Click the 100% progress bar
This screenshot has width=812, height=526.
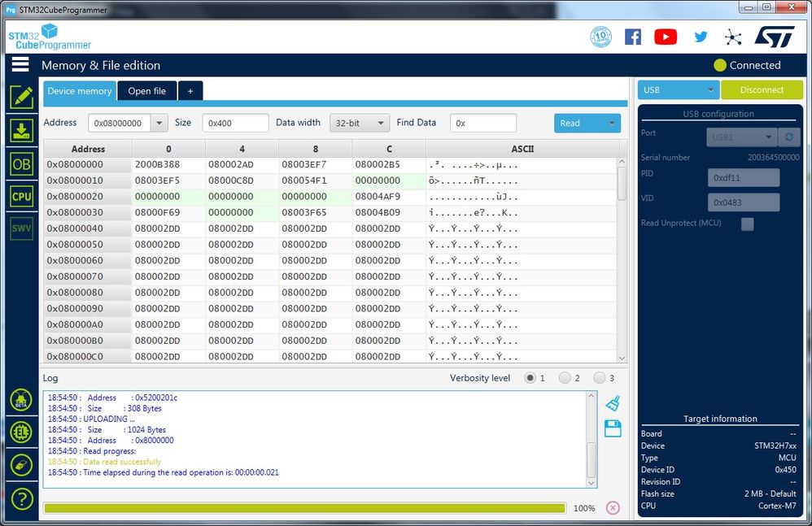pos(304,508)
